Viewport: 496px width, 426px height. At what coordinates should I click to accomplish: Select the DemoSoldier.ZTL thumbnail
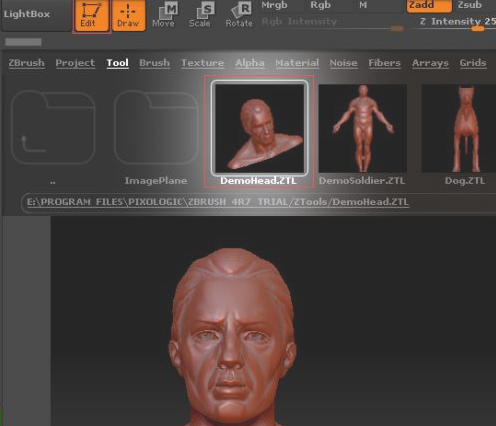pos(363,129)
